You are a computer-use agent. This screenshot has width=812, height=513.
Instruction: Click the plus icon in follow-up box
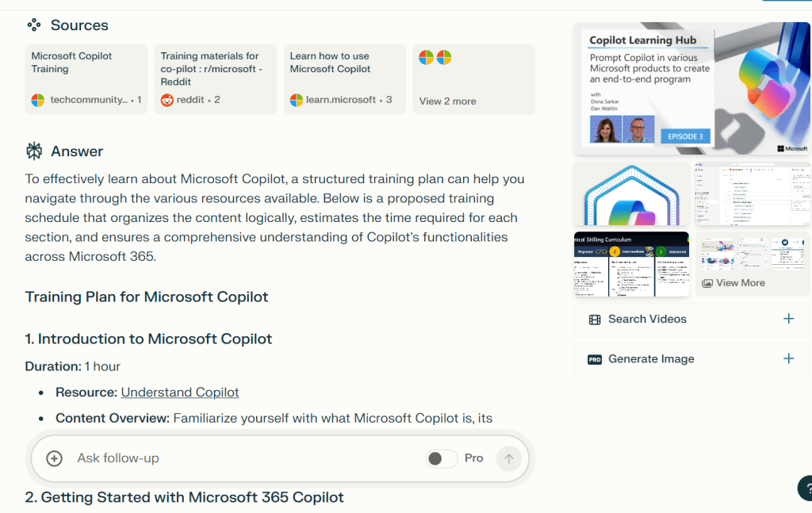point(54,458)
